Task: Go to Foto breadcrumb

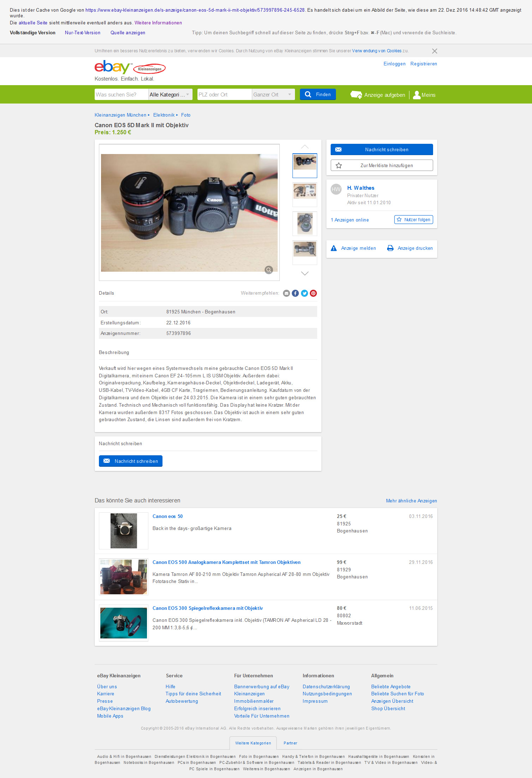Action: pos(186,115)
